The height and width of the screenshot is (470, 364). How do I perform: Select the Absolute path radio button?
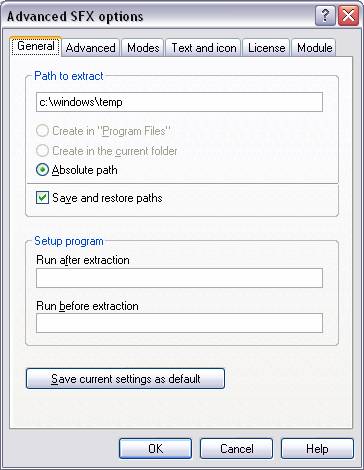click(x=42, y=170)
